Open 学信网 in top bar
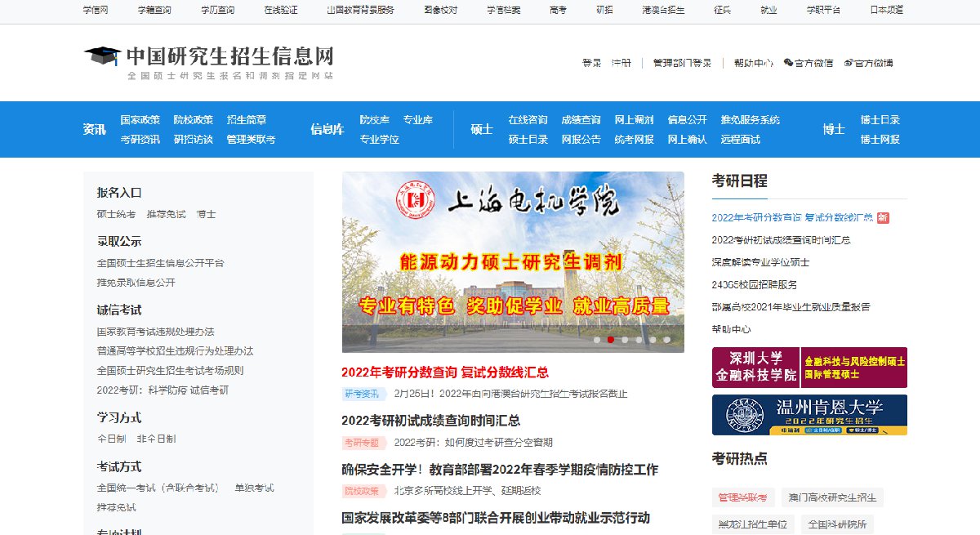 [x=96, y=10]
